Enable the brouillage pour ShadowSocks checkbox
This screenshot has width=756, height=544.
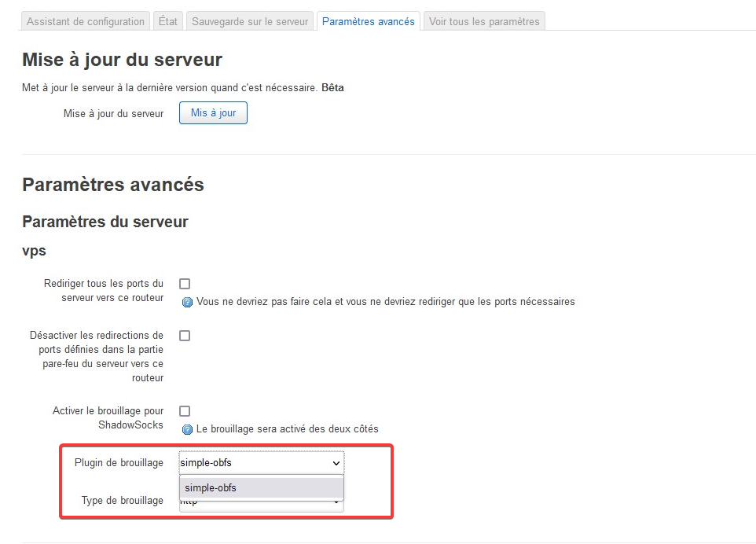(185, 411)
